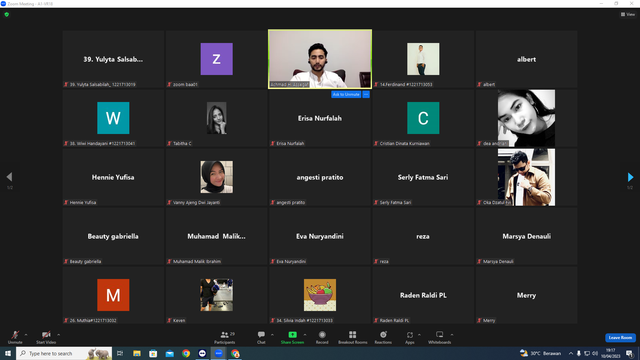The image size is (640, 360).
Task: Open audio options arrow beside Unmute
Action: click(26, 335)
